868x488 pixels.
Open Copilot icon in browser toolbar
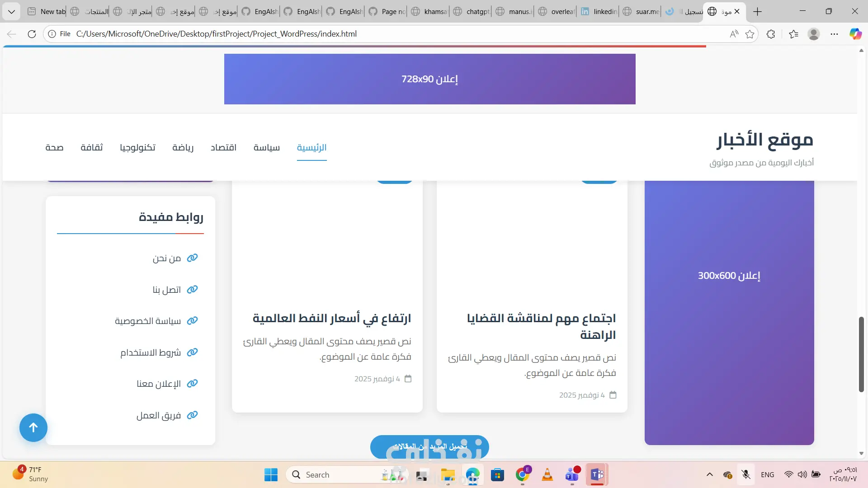coord(855,34)
